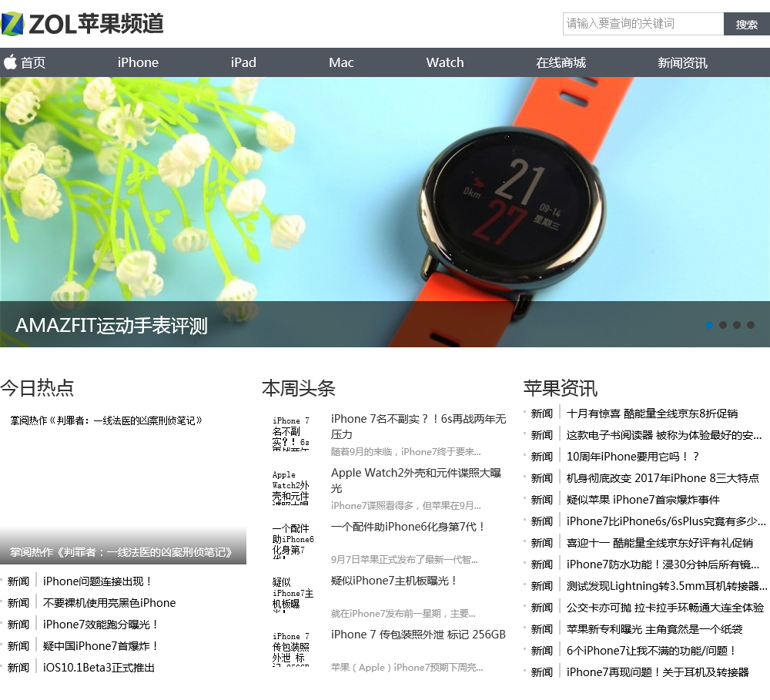Viewport: 770px width, 700px height.
Task: Open 公交卡亦可抛 拉卡拉手环畅通大连全体验
Action: click(665, 608)
